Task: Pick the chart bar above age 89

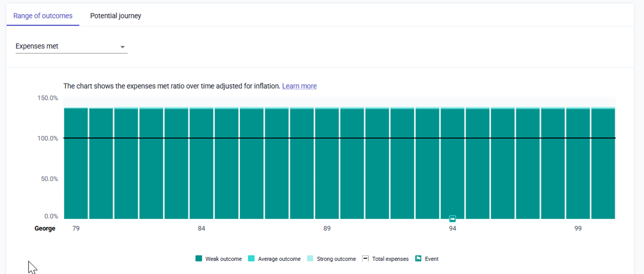Action: (327, 165)
